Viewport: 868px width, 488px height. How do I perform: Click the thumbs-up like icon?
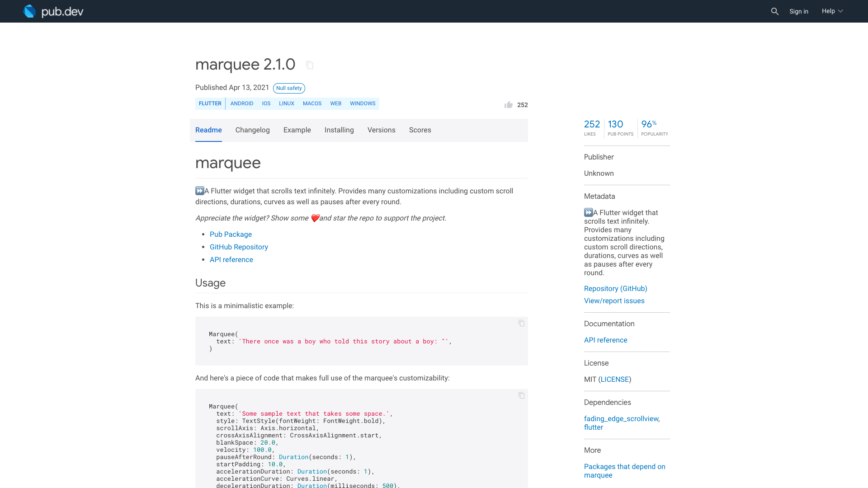click(x=508, y=104)
